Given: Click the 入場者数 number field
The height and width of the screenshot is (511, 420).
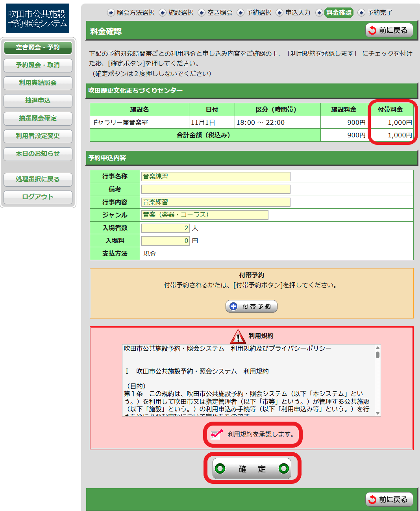Looking at the screenshot, I should coord(165,228).
